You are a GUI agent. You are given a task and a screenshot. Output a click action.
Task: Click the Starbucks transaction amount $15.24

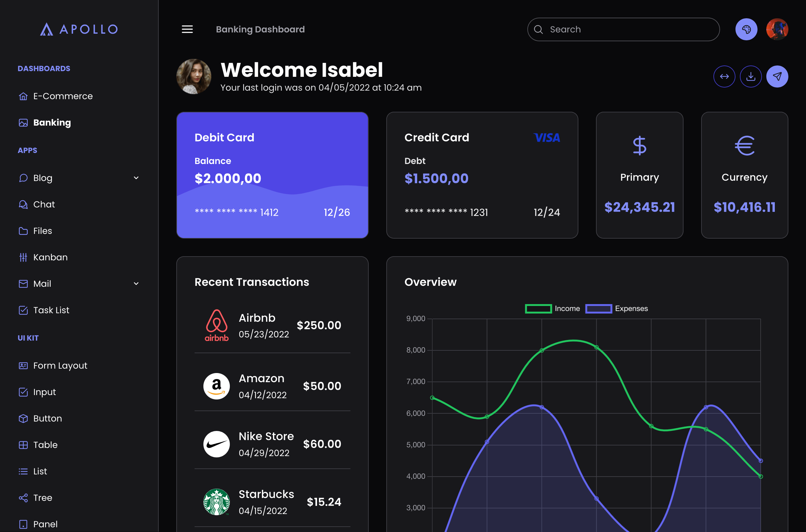coord(324,502)
